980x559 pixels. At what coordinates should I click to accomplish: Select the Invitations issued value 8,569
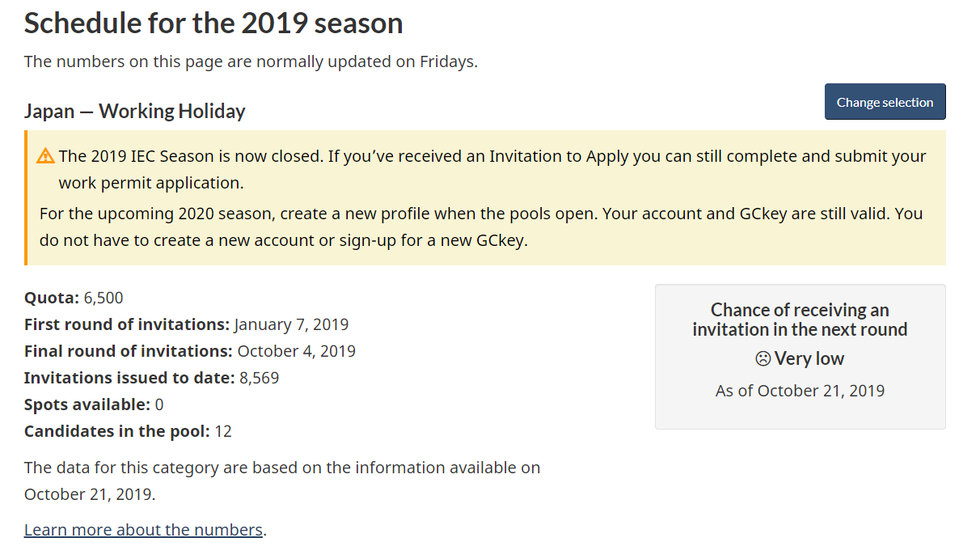click(260, 378)
